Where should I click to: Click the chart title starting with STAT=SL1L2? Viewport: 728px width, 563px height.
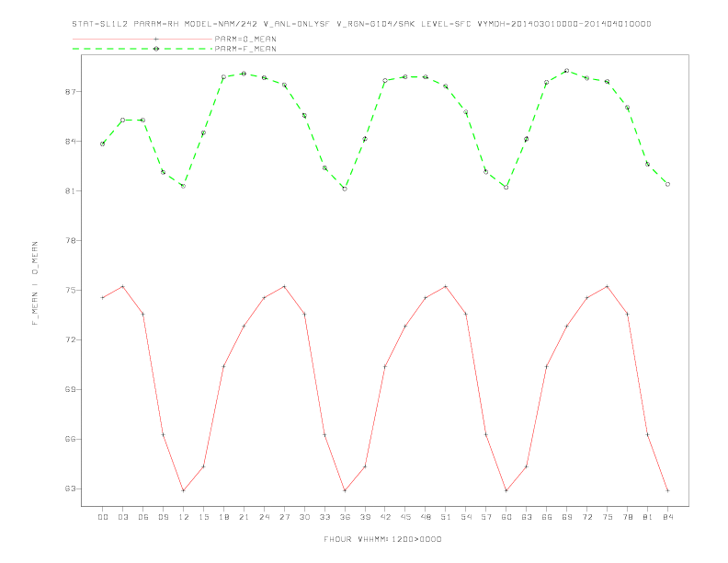(x=361, y=24)
